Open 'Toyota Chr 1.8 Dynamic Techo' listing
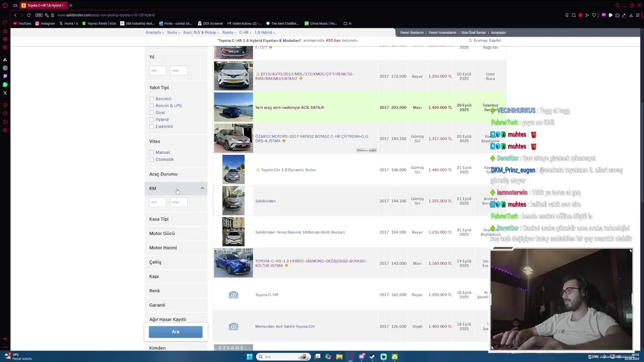Viewport: 644px width, 362px height. [x=288, y=170]
